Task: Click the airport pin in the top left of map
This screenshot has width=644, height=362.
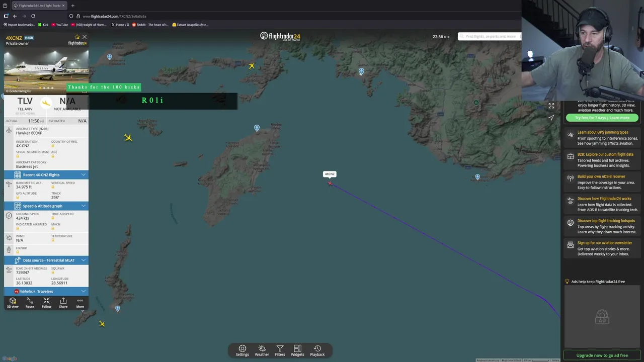Action: coord(110,57)
